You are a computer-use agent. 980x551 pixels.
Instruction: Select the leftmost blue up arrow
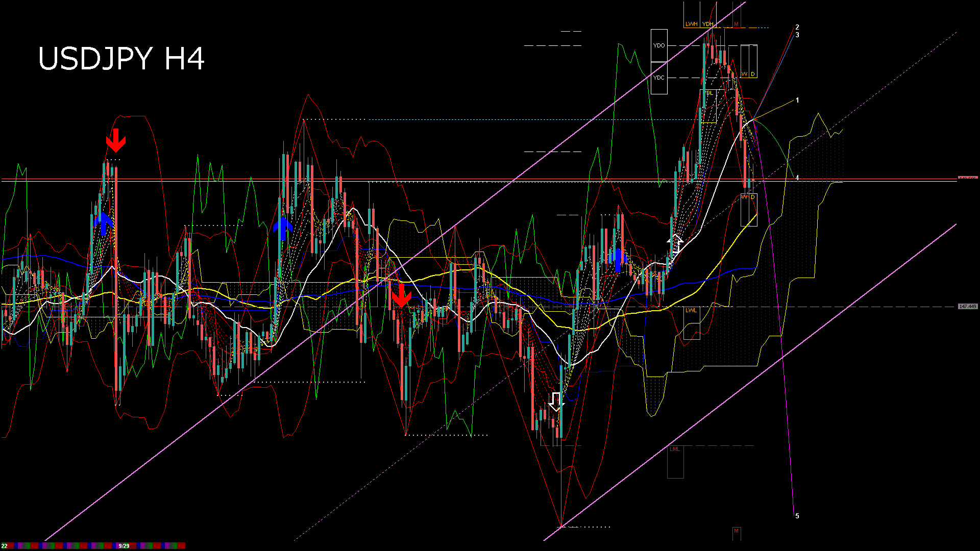104,223
